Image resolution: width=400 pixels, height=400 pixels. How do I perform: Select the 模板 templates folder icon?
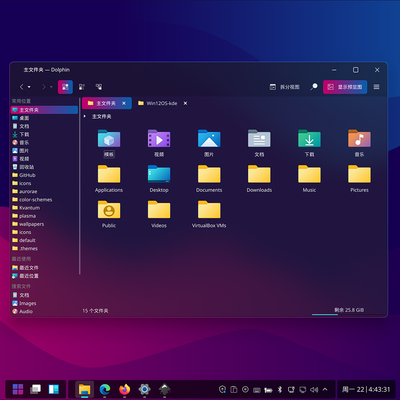tap(109, 139)
